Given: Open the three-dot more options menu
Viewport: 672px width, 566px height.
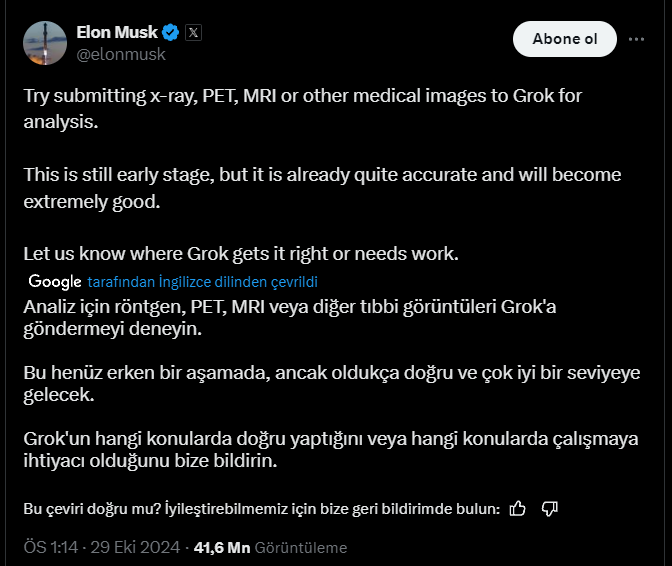Looking at the screenshot, I should coord(636,39).
